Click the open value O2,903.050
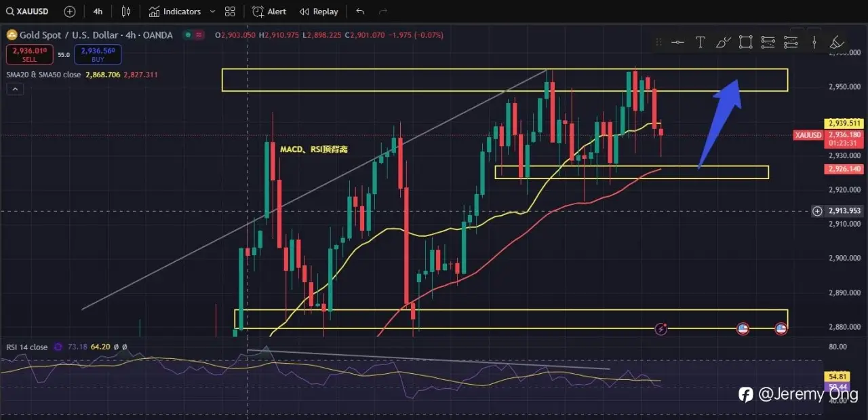Image resolution: width=868 pixels, height=420 pixels. coord(236,35)
